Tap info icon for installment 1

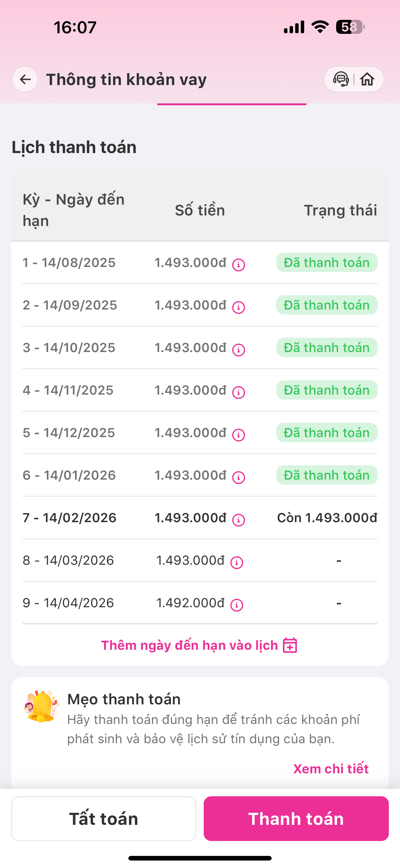(x=238, y=264)
